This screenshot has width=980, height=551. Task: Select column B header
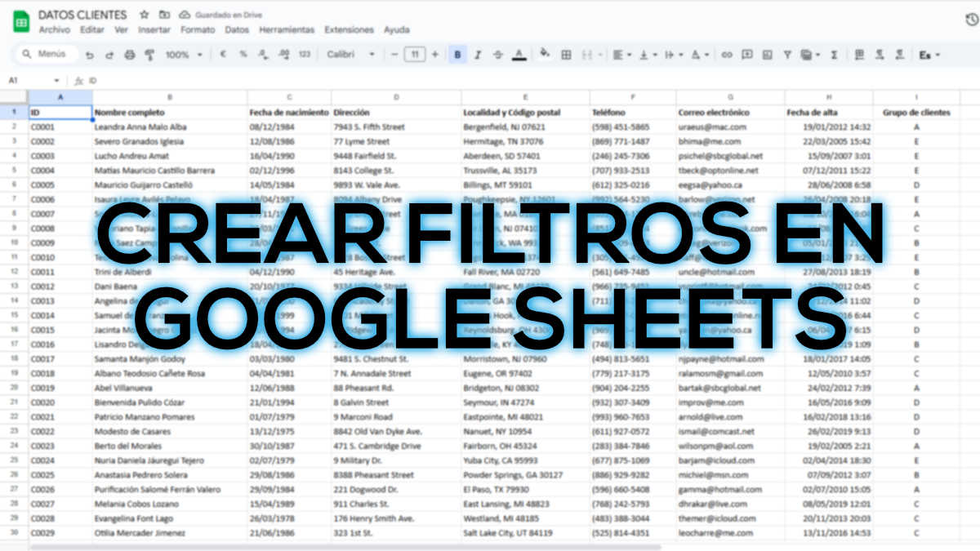[x=170, y=97]
